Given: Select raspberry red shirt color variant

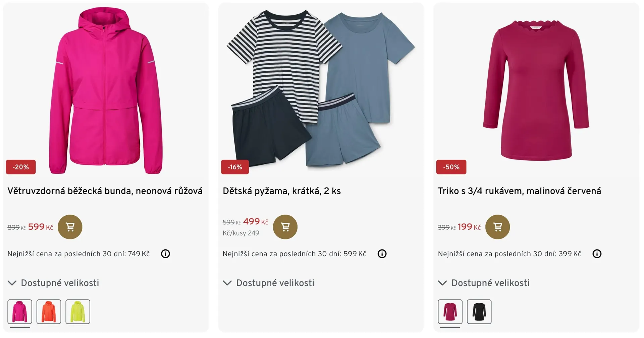Looking at the screenshot, I should (450, 312).
